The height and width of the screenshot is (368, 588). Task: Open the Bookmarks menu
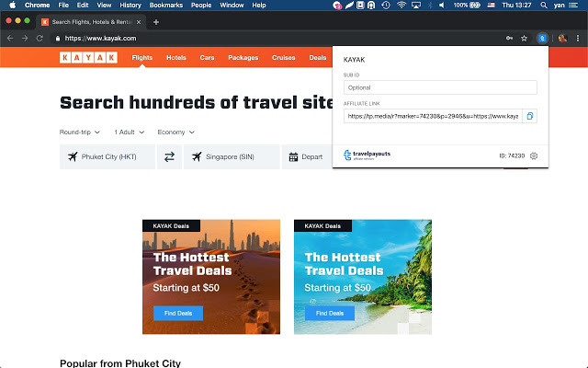coord(165,5)
